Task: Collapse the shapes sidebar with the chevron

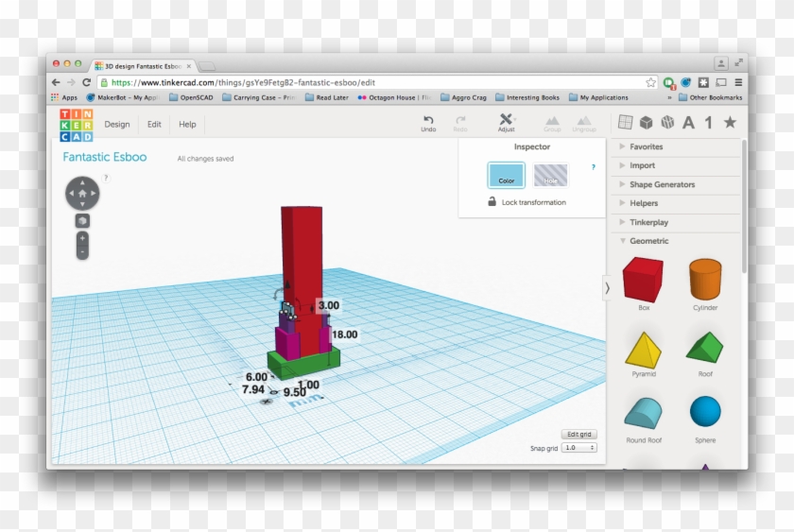Action: tap(607, 288)
